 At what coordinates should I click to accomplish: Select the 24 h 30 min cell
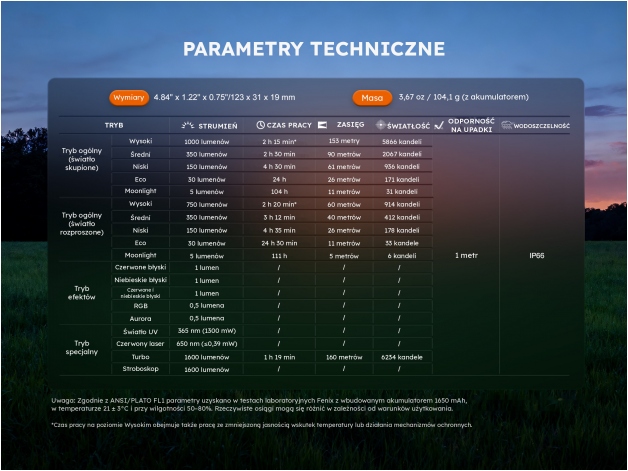(279, 243)
